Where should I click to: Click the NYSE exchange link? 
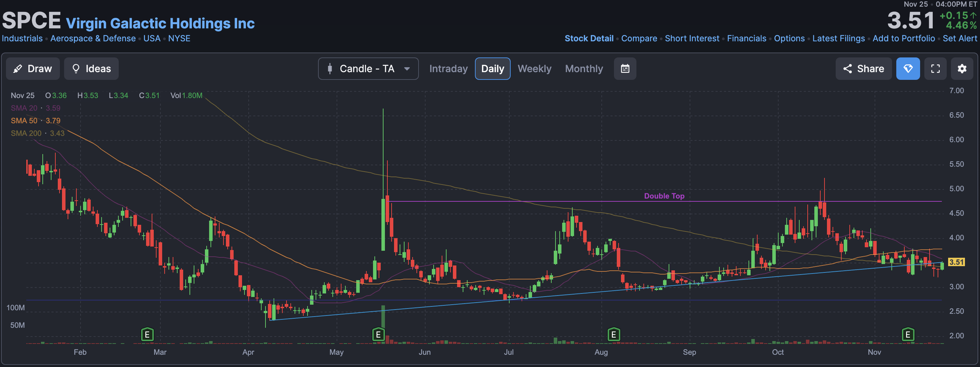pos(179,39)
